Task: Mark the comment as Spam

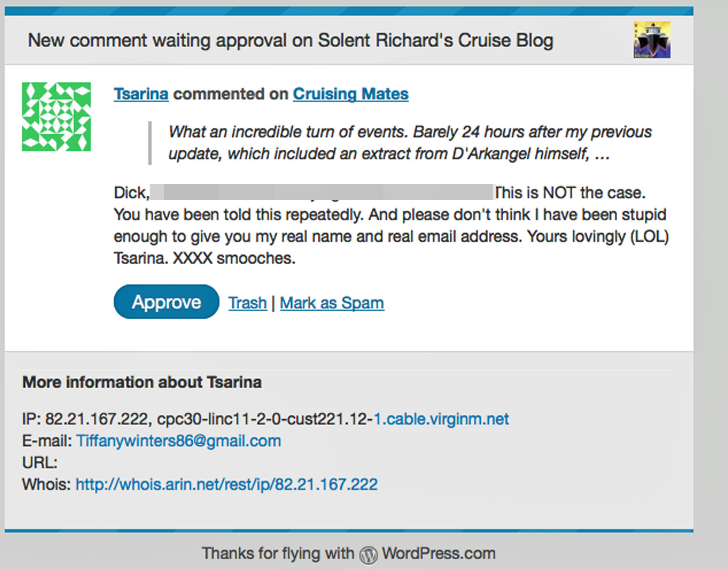Action: click(x=332, y=303)
